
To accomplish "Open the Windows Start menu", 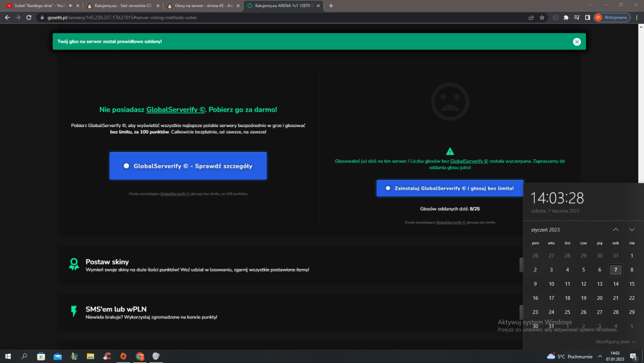I will 8,357.
